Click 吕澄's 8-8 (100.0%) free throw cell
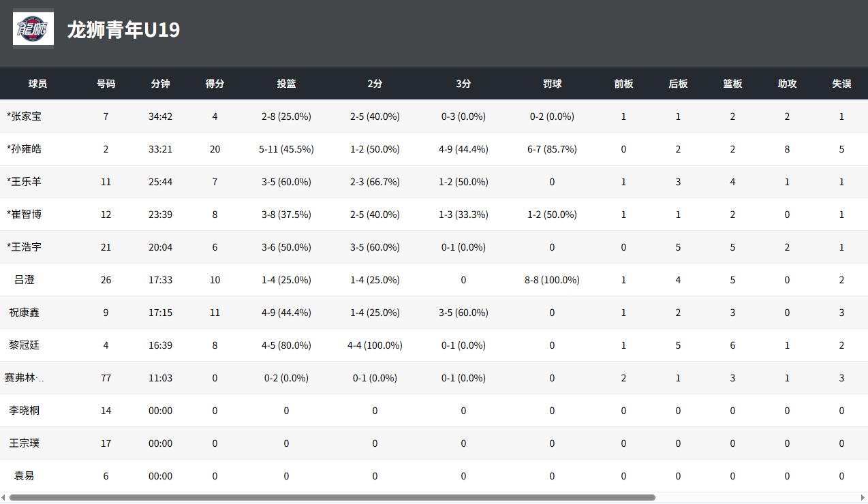 (x=552, y=280)
